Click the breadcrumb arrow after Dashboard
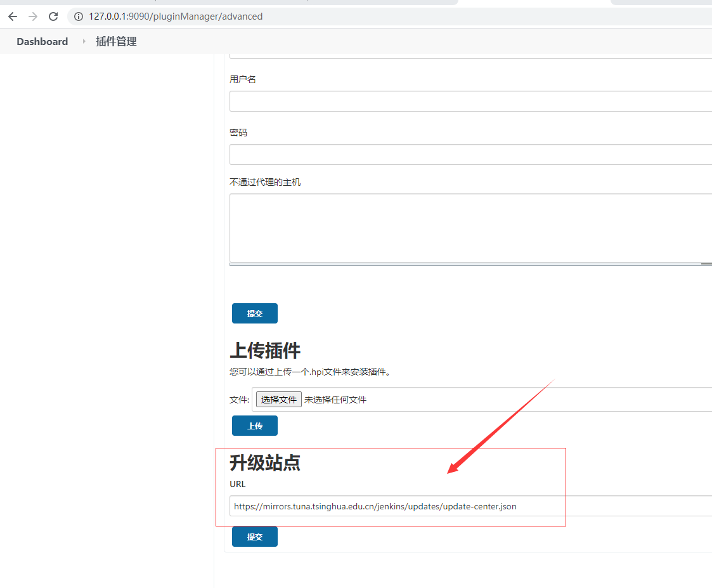712x588 pixels. (x=84, y=41)
